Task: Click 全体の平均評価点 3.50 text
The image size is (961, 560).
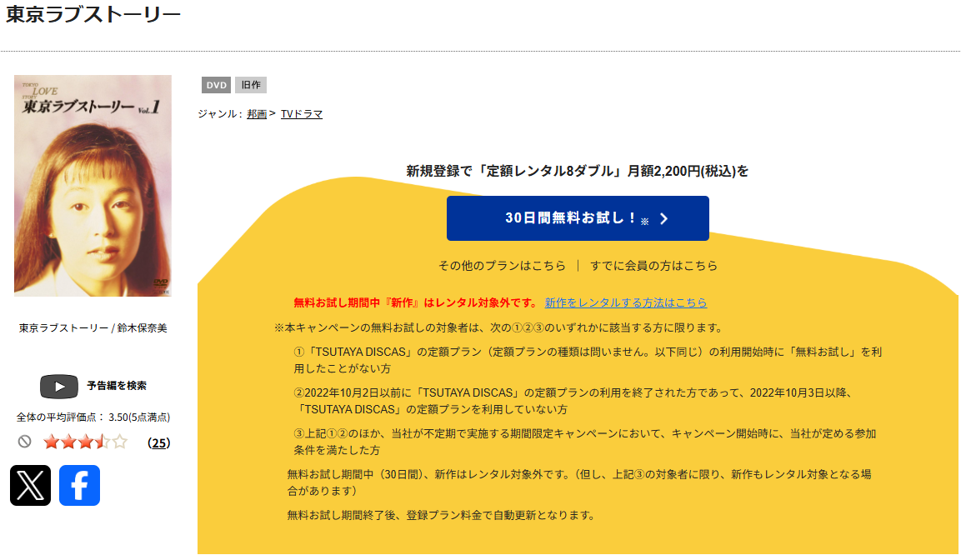Action: click(93, 417)
